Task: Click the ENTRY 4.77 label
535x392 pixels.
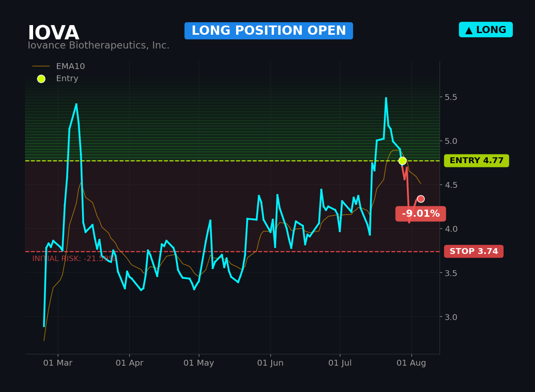Action: (x=476, y=161)
